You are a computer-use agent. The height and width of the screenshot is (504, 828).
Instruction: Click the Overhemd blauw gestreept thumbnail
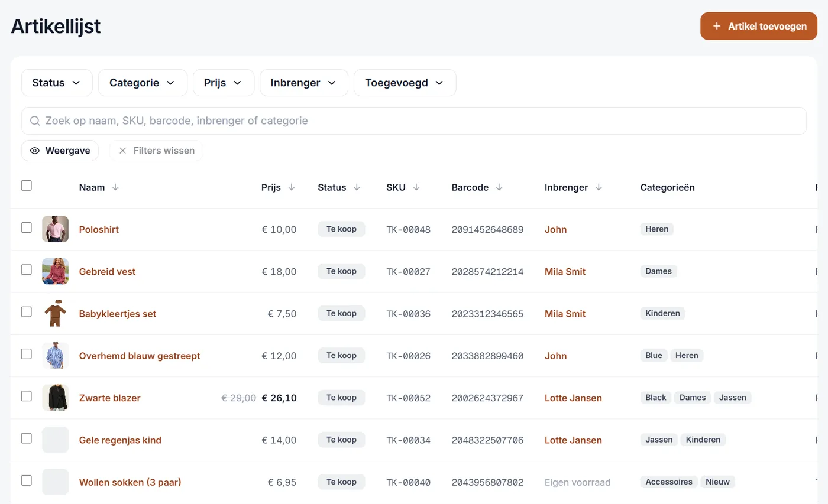click(x=55, y=356)
